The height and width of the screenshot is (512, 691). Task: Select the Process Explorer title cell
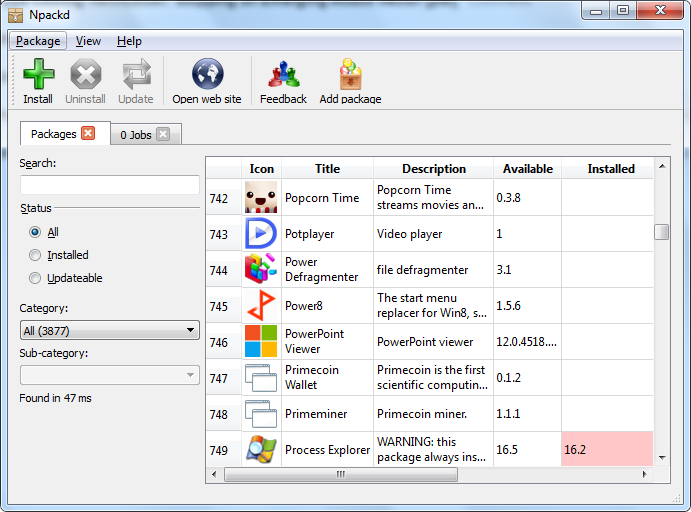pyautogui.click(x=327, y=449)
